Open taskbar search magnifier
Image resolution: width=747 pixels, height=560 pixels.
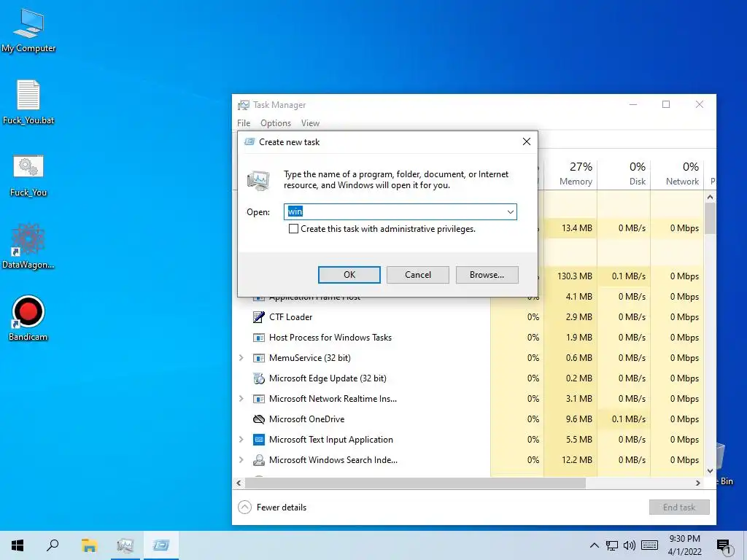[53, 545]
